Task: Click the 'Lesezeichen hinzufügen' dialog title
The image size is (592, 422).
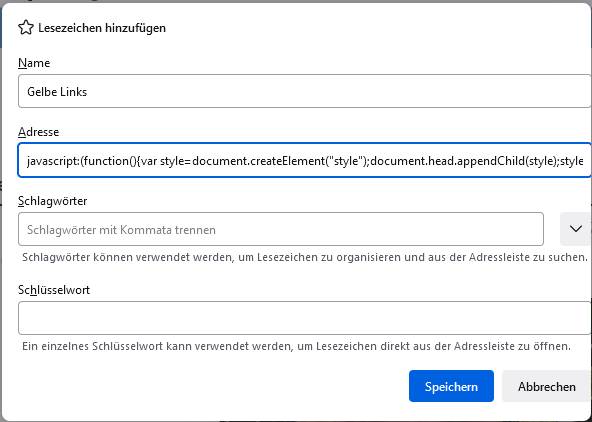Action: coord(102,28)
